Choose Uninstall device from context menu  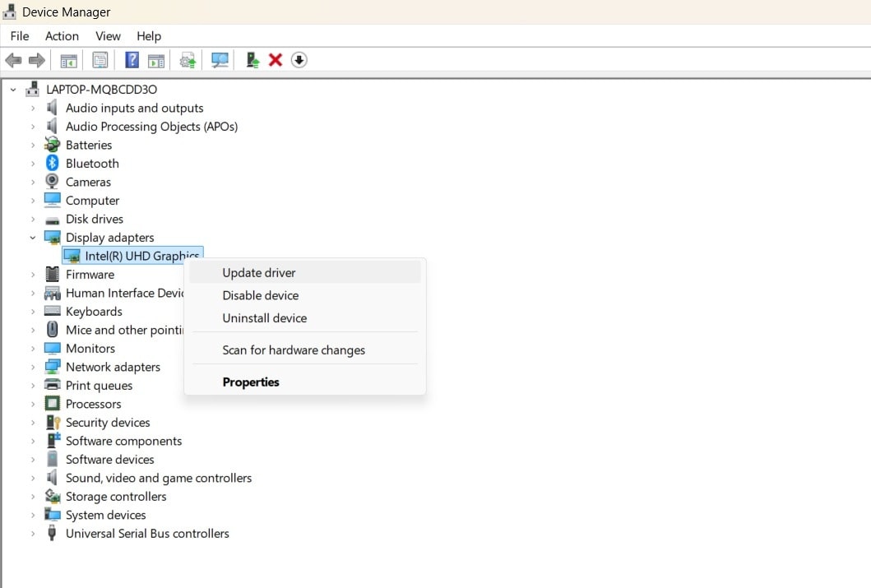click(305, 318)
